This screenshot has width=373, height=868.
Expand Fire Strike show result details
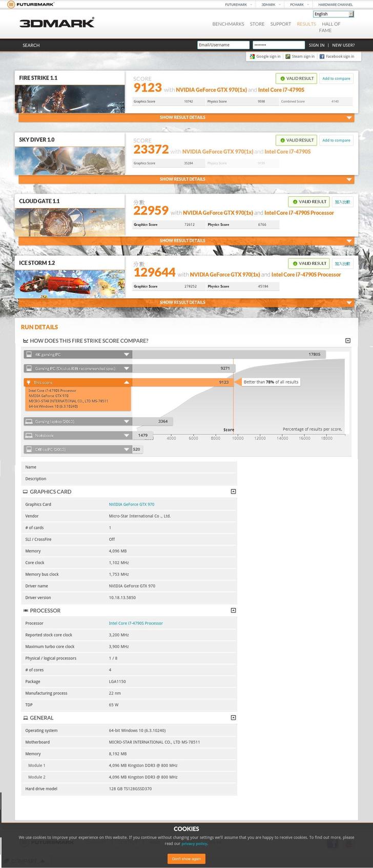click(186, 117)
